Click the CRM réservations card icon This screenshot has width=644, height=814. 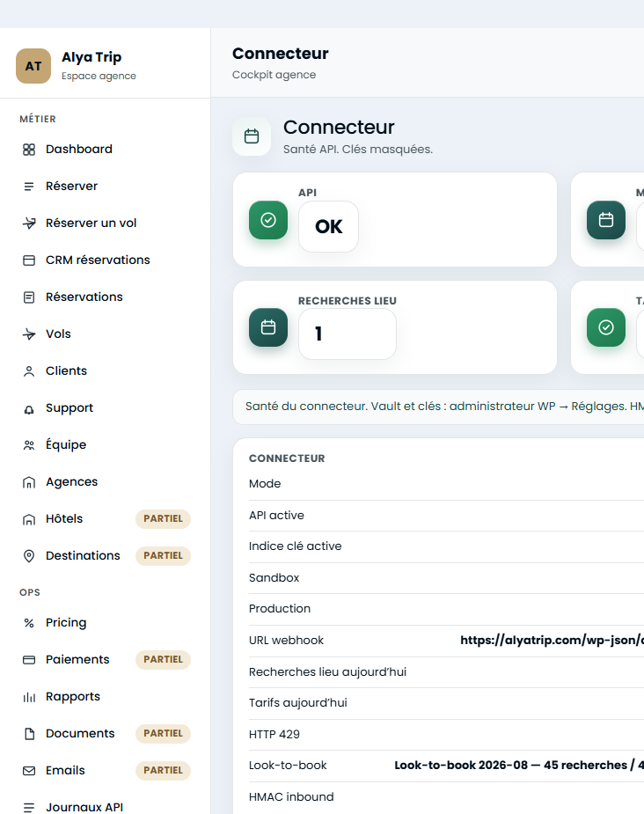coord(29,260)
